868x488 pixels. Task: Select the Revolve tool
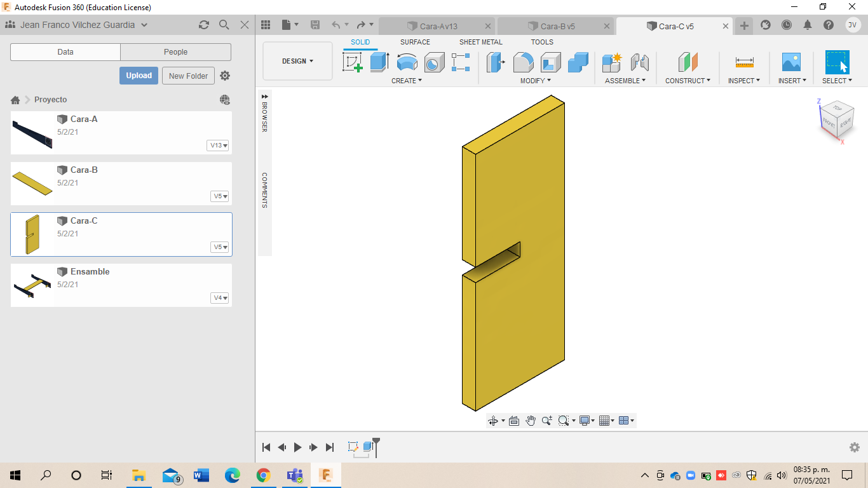click(x=407, y=62)
